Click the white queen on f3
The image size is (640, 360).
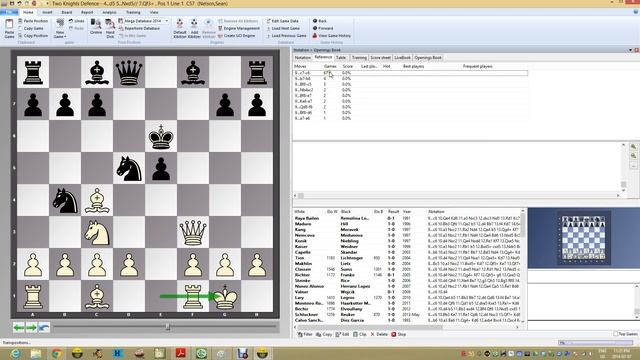coord(193,232)
